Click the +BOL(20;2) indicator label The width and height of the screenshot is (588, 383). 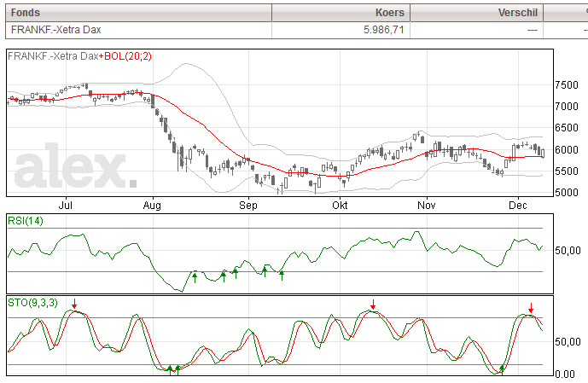click(125, 56)
